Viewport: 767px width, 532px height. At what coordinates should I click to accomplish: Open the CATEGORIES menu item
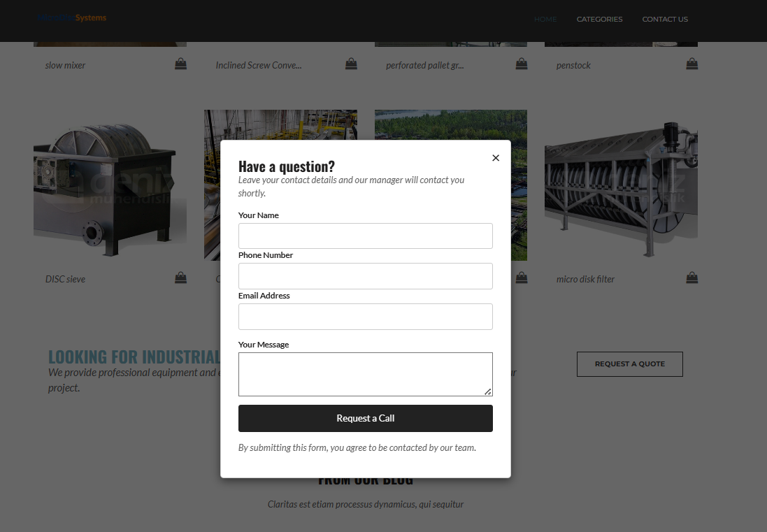coord(599,19)
